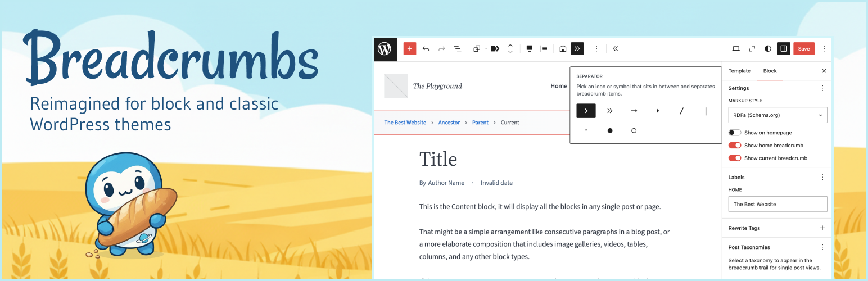
Task: Click the Ancestor breadcrumb link
Action: (x=449, y=123)
